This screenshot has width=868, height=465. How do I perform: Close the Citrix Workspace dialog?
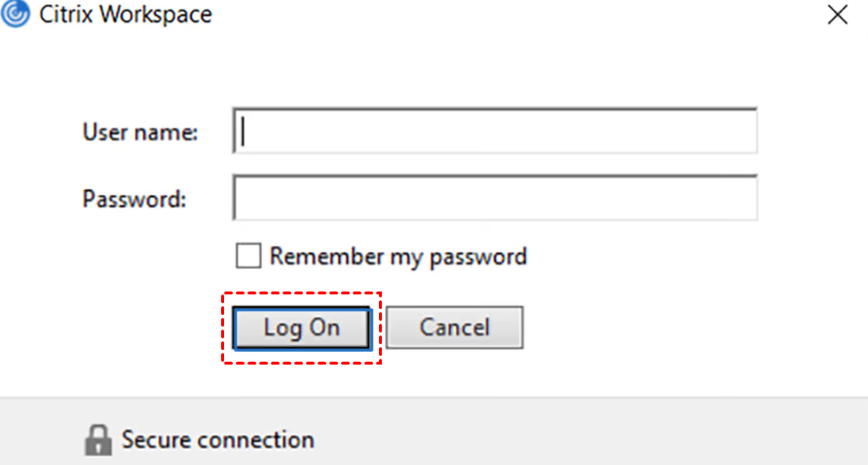point(838,15)
